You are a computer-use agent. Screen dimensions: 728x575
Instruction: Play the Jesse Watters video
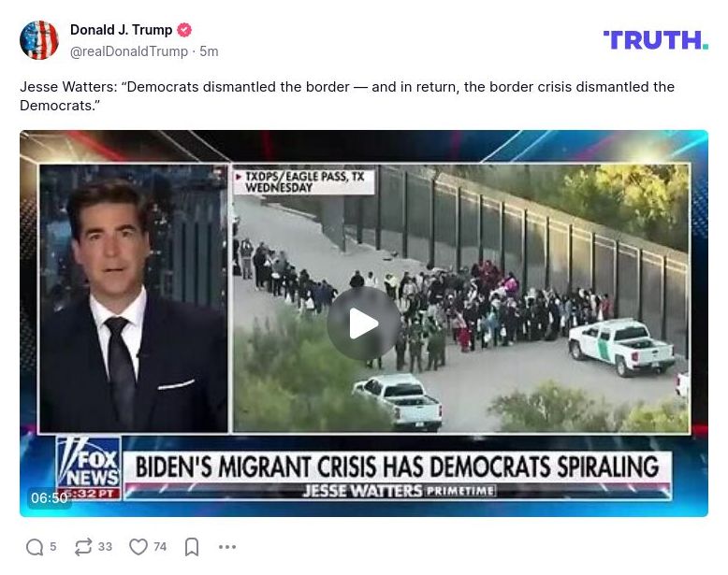[364, 323]
